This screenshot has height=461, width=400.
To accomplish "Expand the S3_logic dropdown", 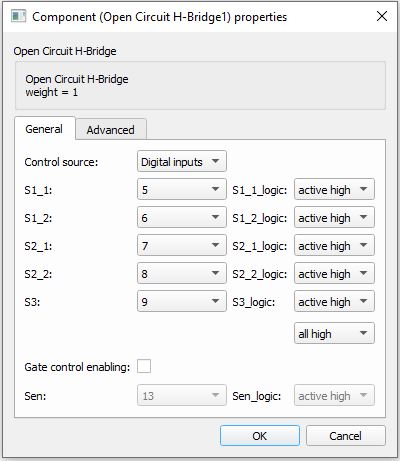I will (x=334, y=301).
